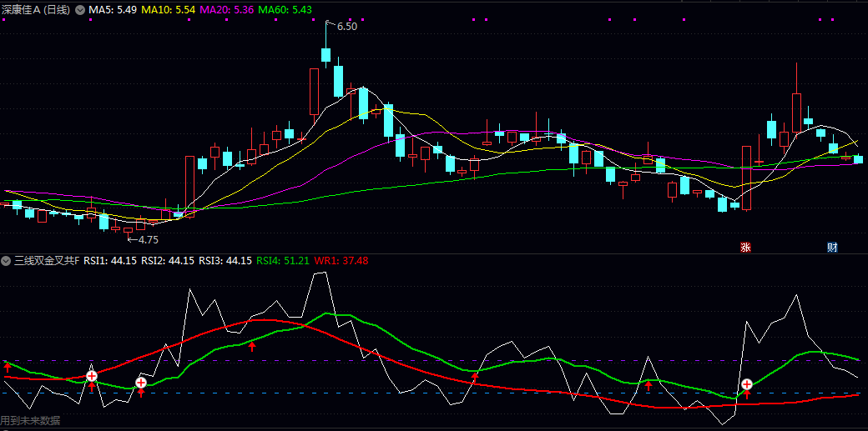
Task: Click the second golden-cross circle signal
Action: point(141,383)
